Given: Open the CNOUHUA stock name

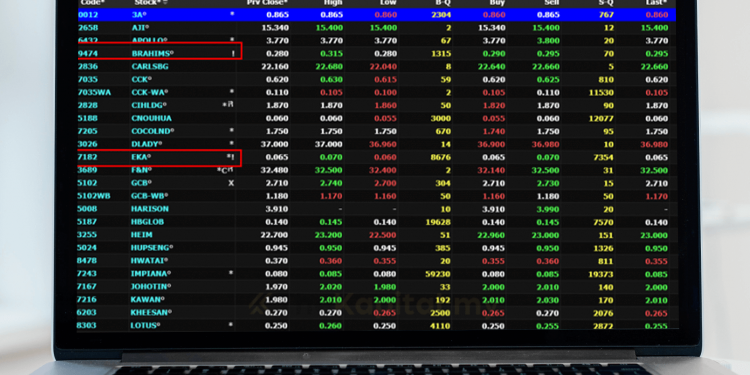Looking at the screenshot, I should (x=151, y=118).
